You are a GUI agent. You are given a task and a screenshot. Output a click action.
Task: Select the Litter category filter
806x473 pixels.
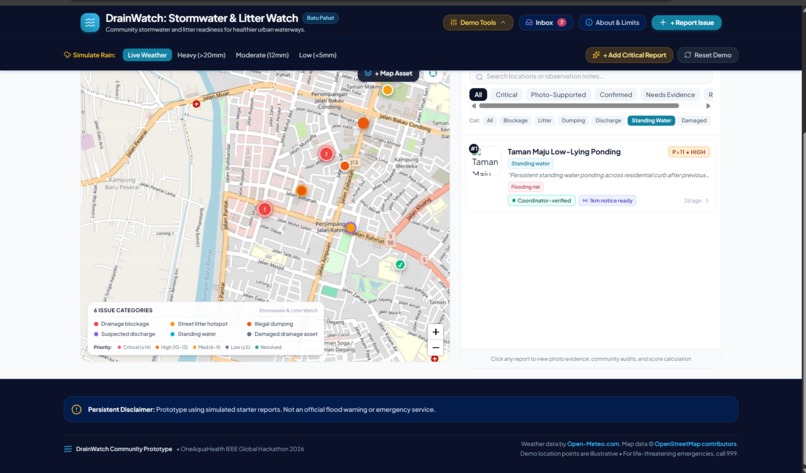[544, 121]
